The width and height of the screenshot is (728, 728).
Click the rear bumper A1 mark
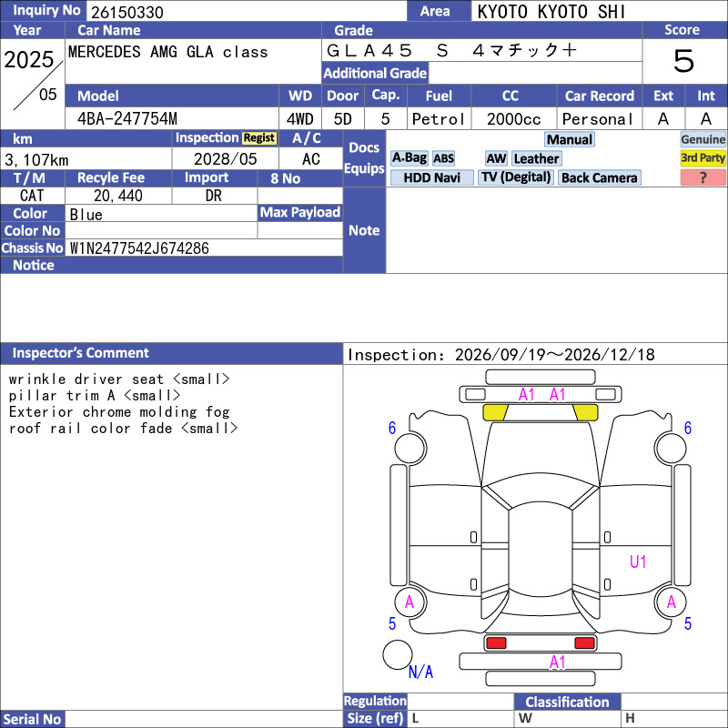(557, 662)
